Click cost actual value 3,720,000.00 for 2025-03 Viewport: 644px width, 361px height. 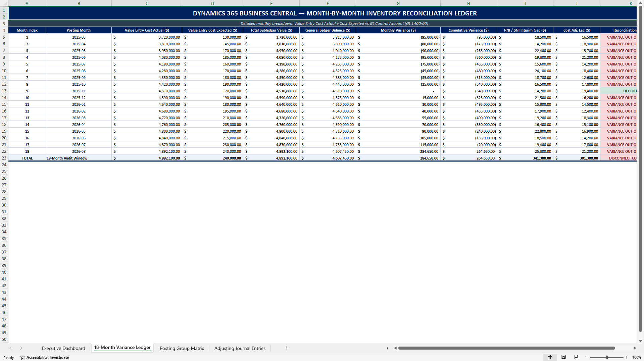tap(147, 37)
